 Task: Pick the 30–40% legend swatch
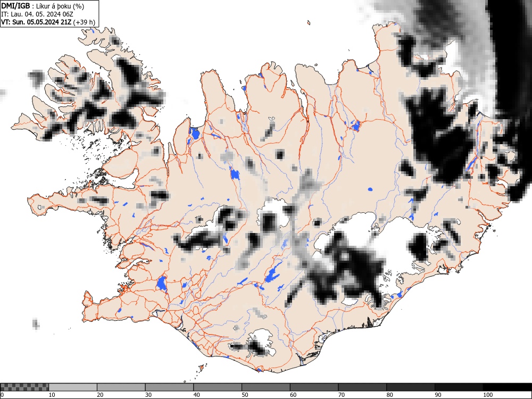pyautogui.click(x=169, y=387)
